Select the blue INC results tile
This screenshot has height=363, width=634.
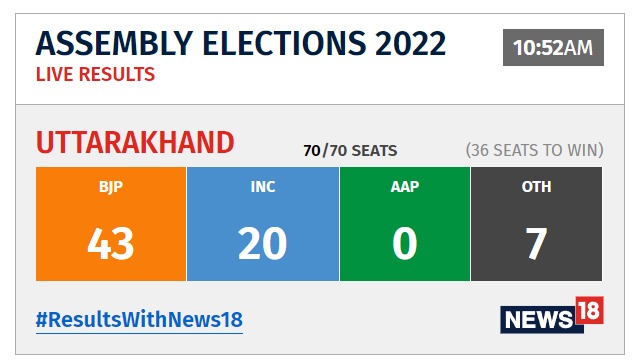263,224
